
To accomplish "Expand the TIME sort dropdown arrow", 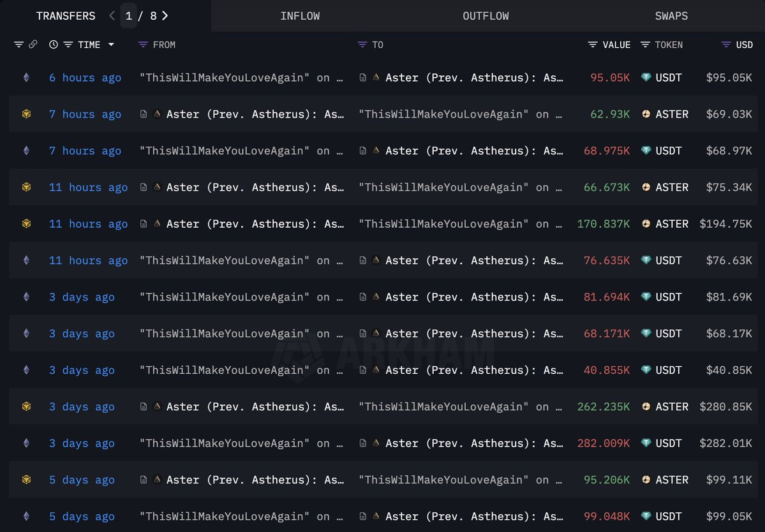I will click(111, 45).
